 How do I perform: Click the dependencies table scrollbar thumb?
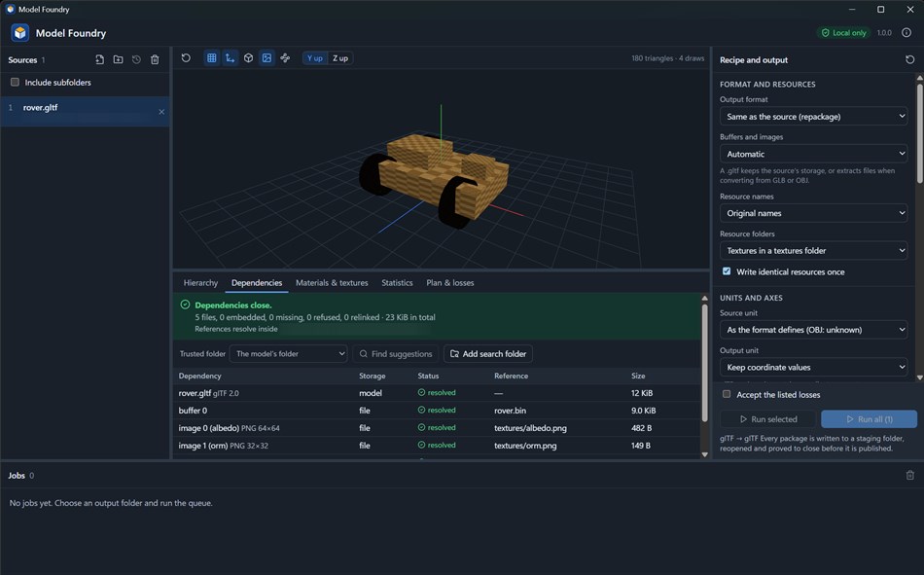pyautogui.click(x=704, y=363)
